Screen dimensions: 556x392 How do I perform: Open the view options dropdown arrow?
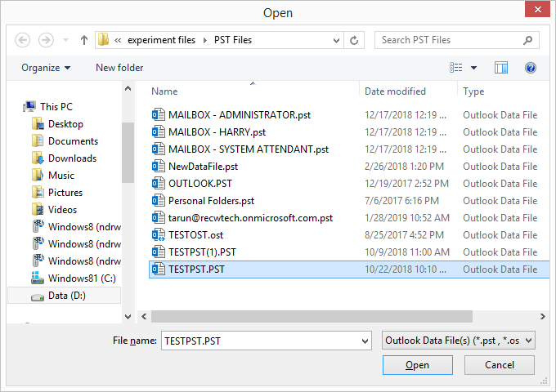point(473,68)
